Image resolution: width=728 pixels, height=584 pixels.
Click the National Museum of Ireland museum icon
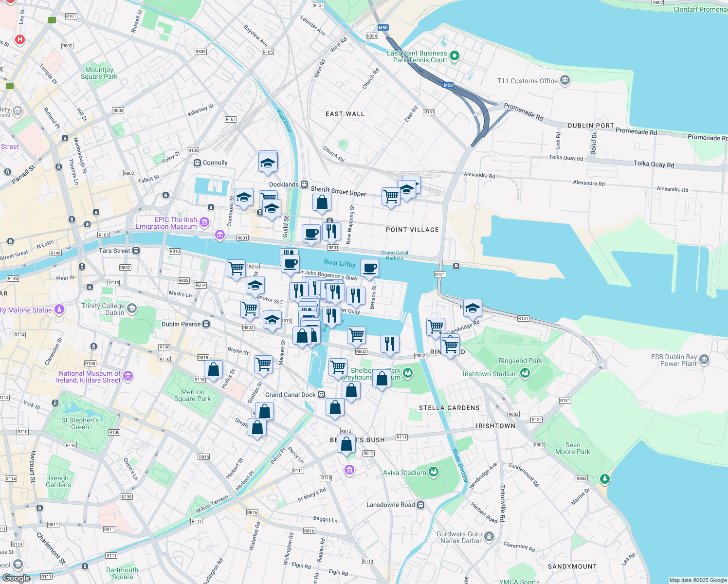tap(128, 376)
